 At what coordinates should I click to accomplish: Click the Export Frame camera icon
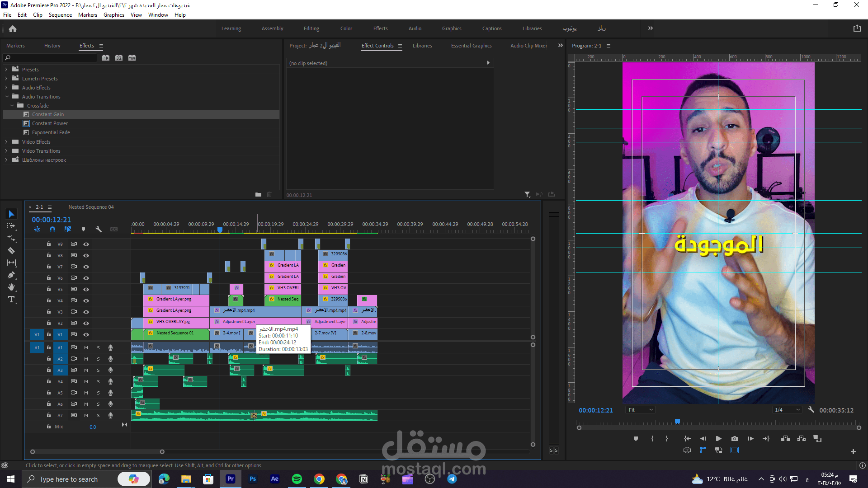[735, 438]
